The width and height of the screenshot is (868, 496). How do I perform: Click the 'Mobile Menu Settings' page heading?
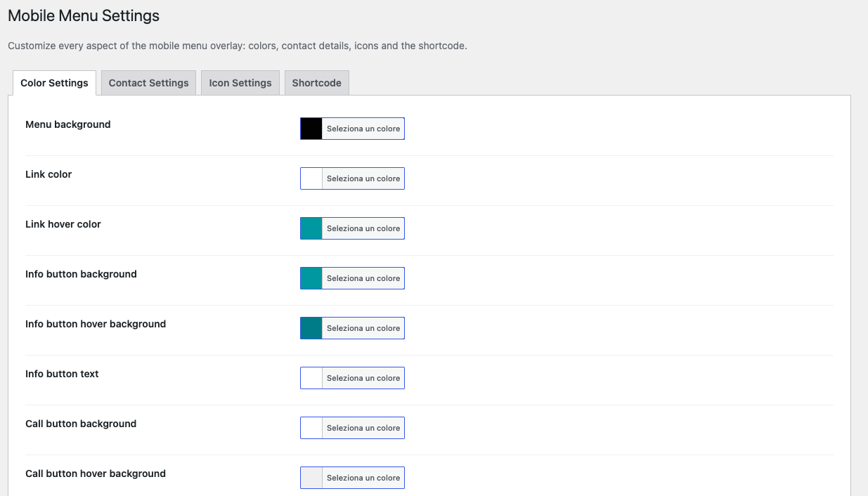click(x=84, y=15)
